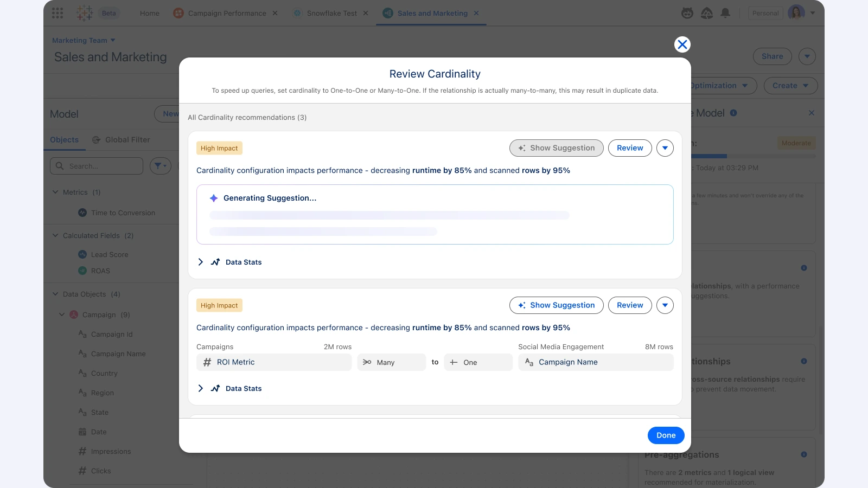Open the Marketing Team dropdown
Viewport: 868px width, 488px height.
pos(84,40)
